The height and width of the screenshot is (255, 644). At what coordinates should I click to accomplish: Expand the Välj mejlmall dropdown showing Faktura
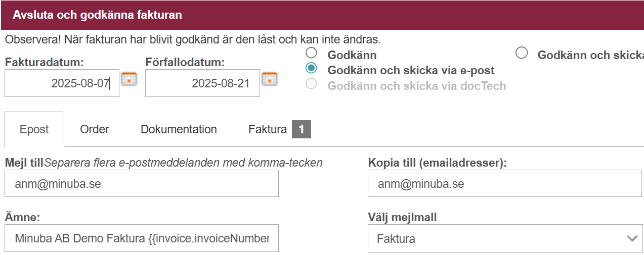pos(505,239)
